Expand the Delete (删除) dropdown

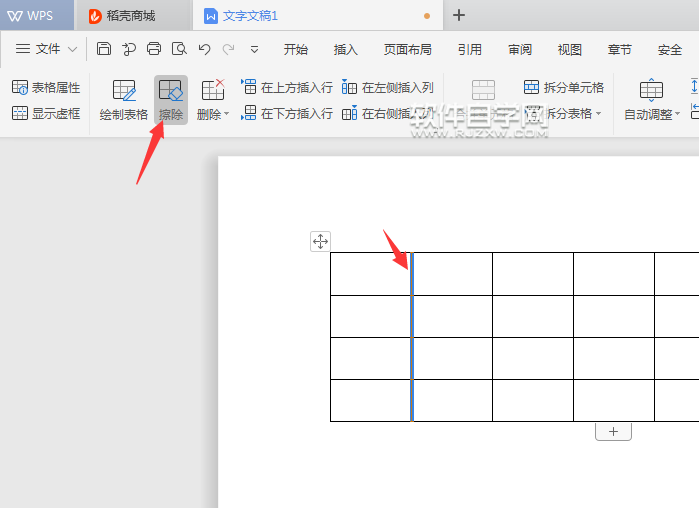[x=213, y=114]
